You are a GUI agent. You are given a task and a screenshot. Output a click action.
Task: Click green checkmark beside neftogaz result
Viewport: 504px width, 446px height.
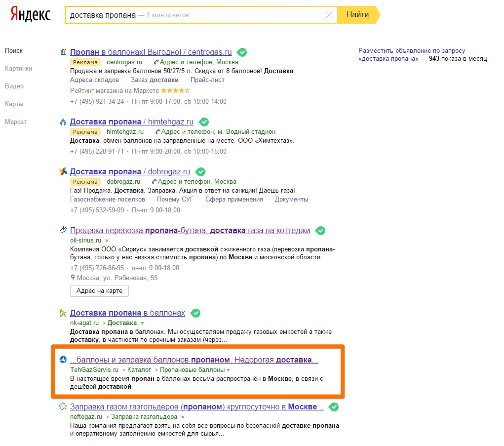click(x=334, y=407)
